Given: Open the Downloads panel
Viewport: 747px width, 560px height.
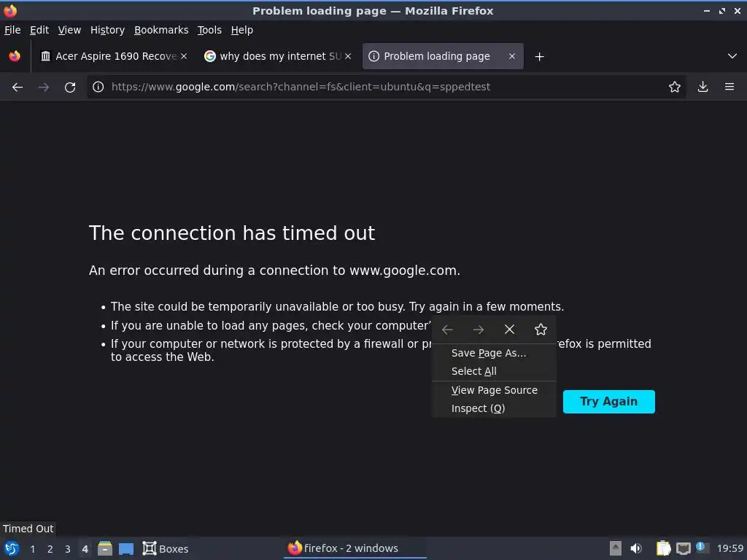Looking at the screenshot, I should (703, 87).
